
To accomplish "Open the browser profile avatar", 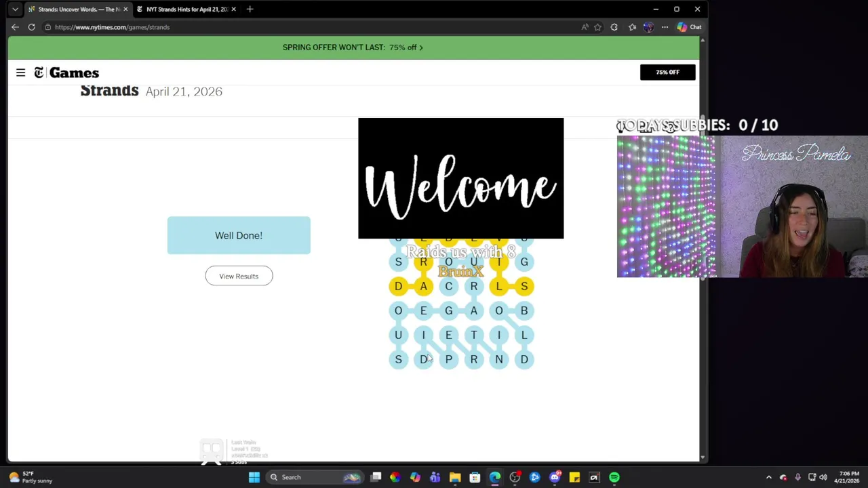I will coord(648,27).
